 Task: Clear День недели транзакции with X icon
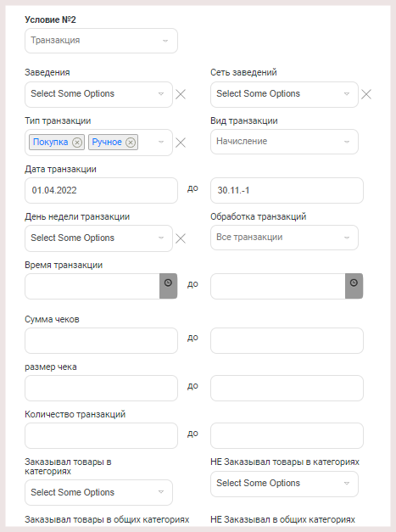click(181, 238)
